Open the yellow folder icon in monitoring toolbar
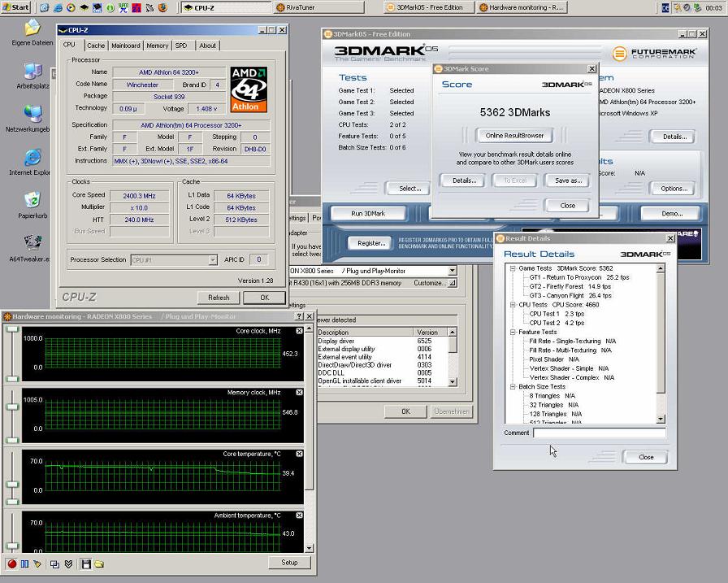The image size is (728, 583). click(99, 564)
